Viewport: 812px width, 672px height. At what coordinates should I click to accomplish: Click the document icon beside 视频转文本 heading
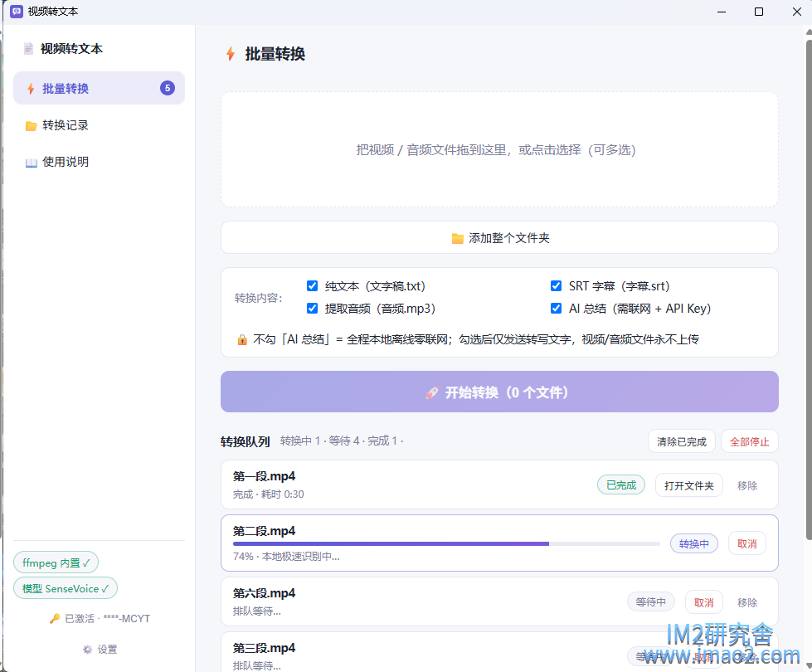28,49
